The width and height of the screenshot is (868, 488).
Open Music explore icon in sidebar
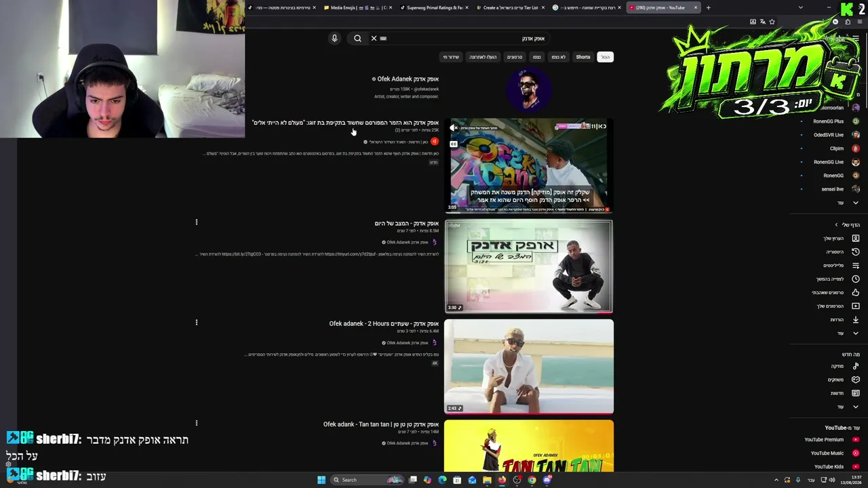coord(856,366)
